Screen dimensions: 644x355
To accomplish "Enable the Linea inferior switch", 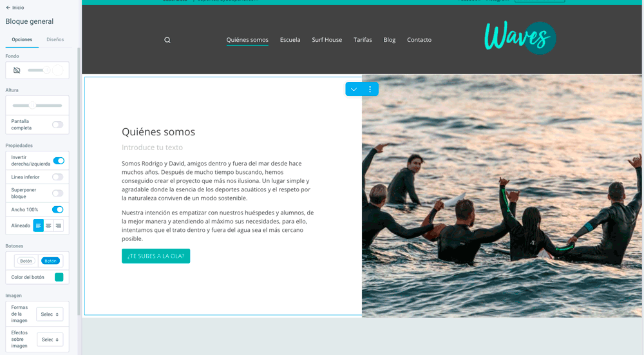I will tap(58, 177).
